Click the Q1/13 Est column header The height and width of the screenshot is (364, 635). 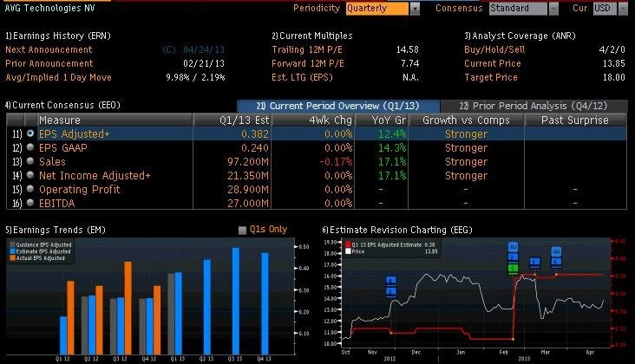[232, 120]
